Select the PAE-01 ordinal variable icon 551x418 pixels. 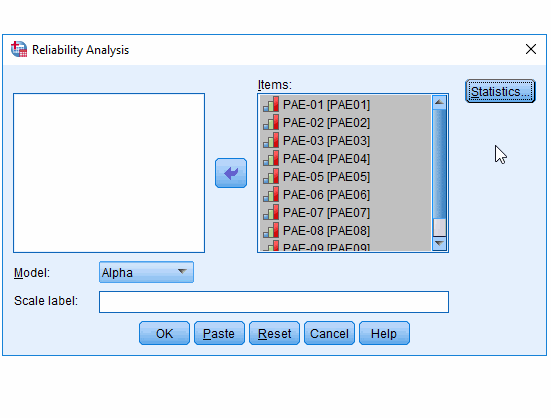pos(271,104)
